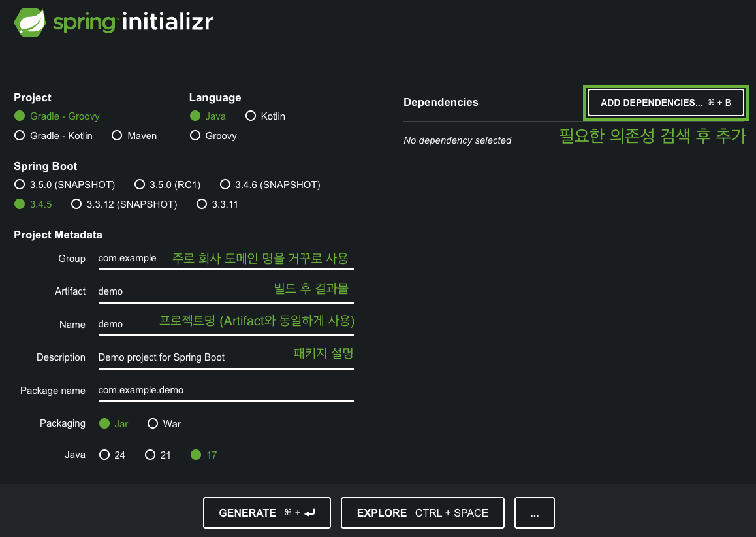756x537 pixels.
Task: Click the Spring leaf logo icon
Action: pyautogui.click(x=30, y=22)
